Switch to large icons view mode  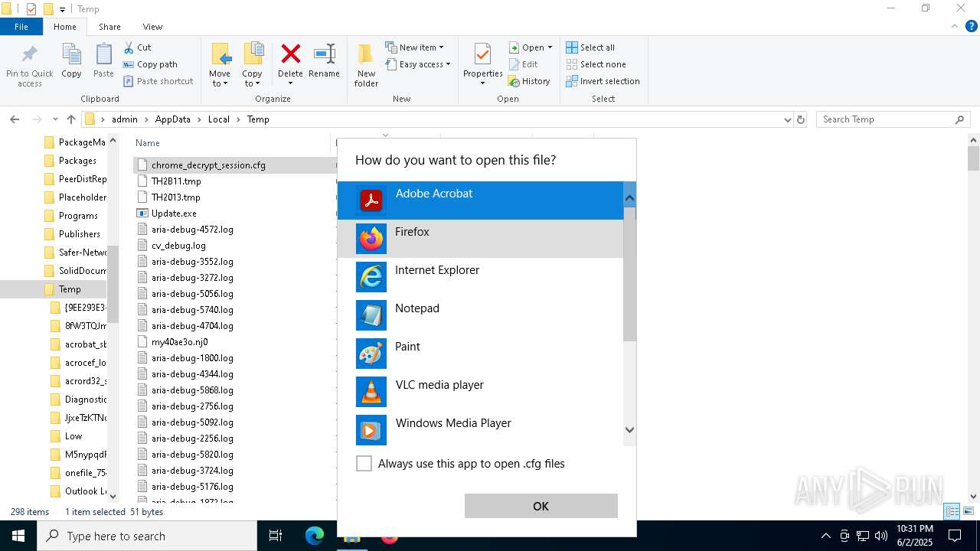[x=969, y=511]
